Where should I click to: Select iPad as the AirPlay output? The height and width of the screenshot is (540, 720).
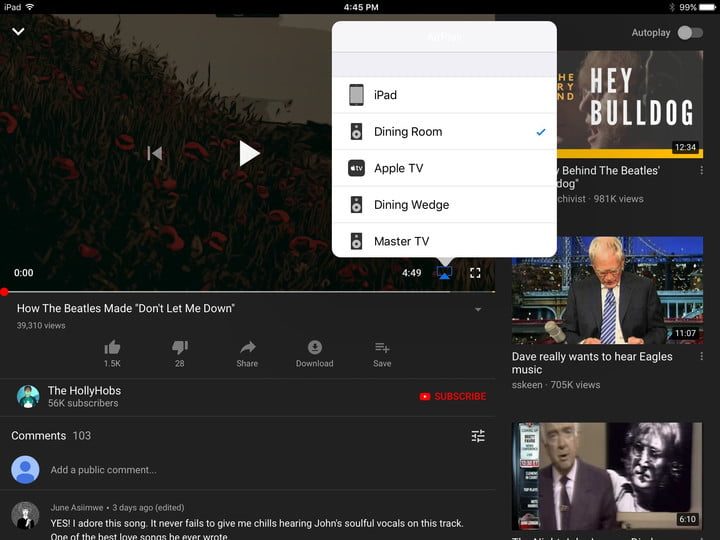click(x=444, y=95)
